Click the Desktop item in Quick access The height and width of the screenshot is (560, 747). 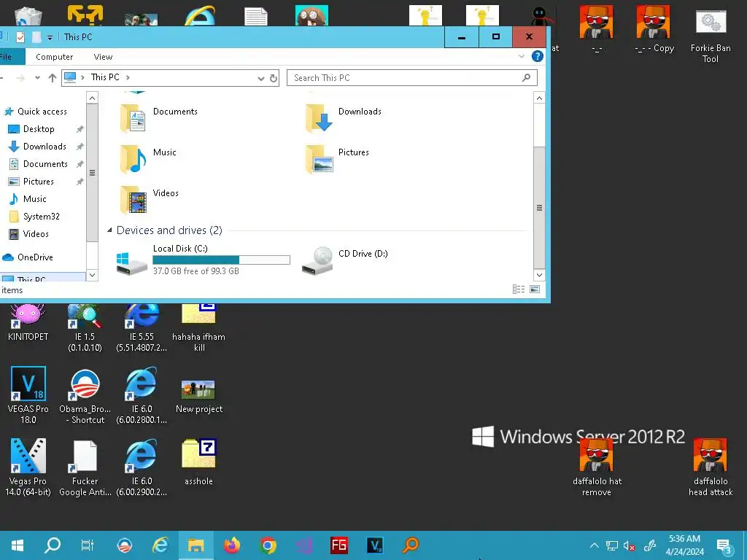[x=39, y=129]
